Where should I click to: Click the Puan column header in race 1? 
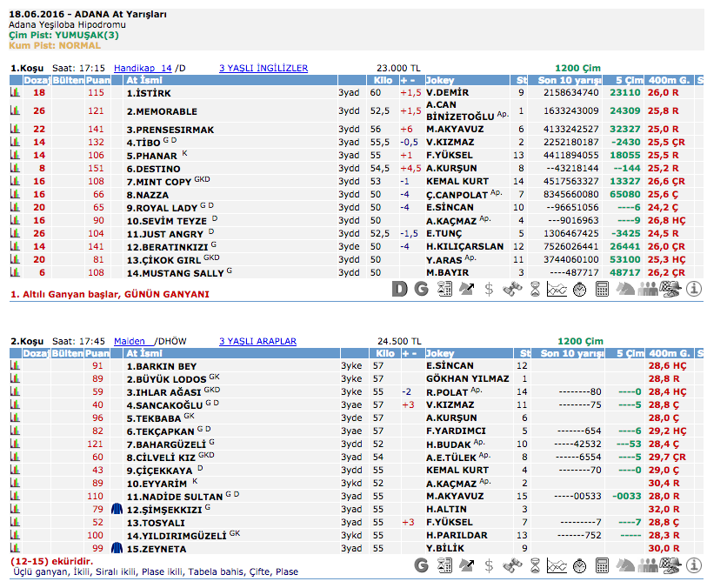96,80
